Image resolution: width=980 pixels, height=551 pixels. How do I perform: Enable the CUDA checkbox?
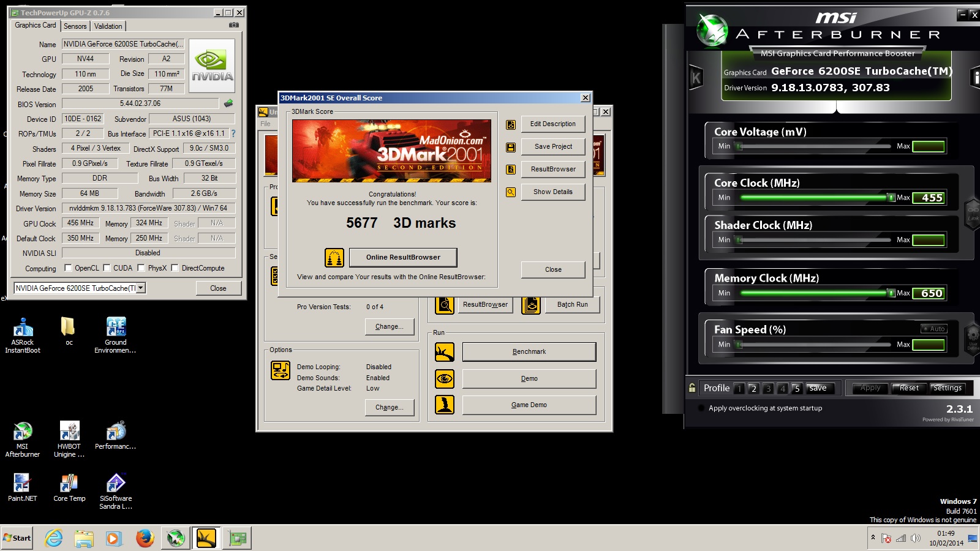coord(107,268)
